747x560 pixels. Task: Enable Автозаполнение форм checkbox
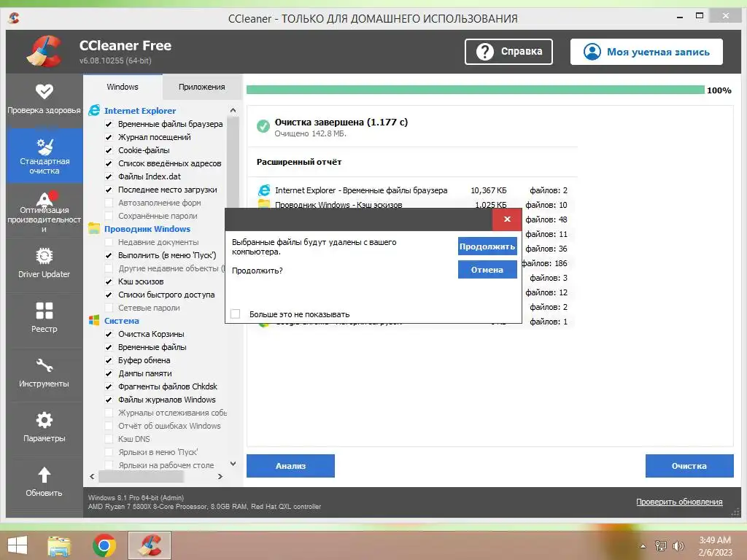pos(109,203)
